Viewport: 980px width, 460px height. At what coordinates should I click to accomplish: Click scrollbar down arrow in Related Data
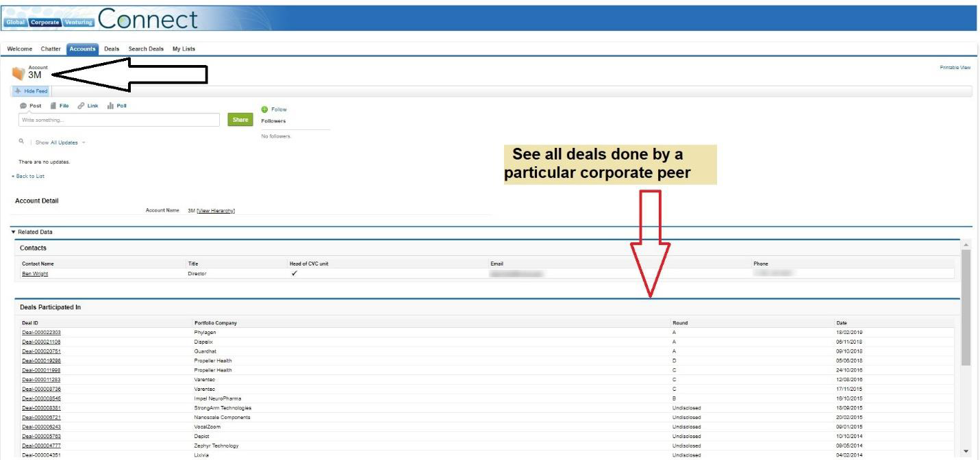pyautogui.click(x=966, y=451)
